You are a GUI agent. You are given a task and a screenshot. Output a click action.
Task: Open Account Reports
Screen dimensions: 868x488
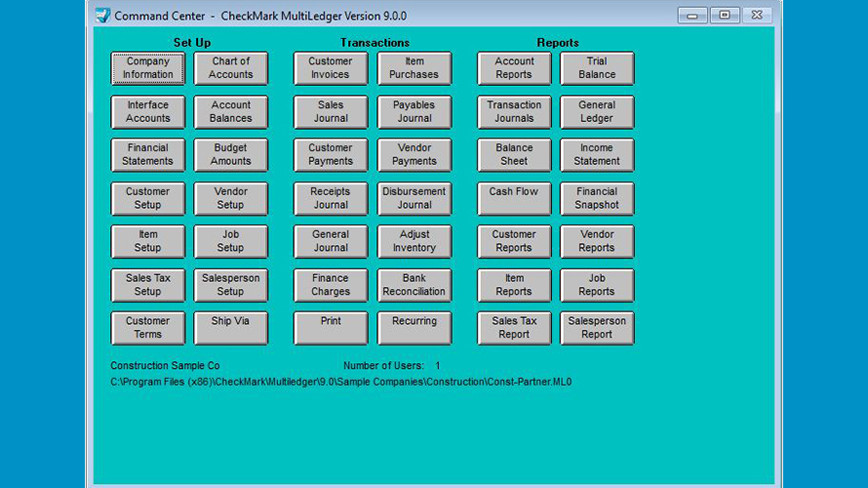pyautogui.click(x=514, y=68)
